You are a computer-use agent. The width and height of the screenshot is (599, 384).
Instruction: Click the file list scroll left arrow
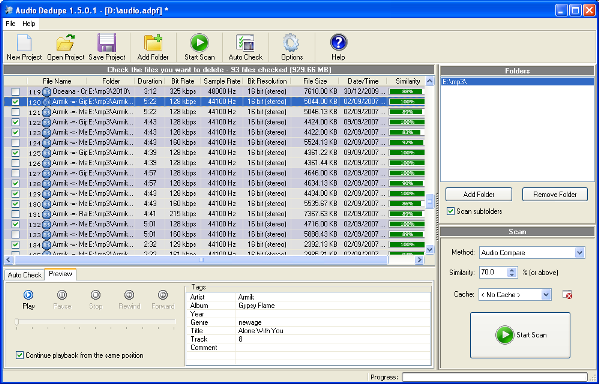[x=9, y=260]
